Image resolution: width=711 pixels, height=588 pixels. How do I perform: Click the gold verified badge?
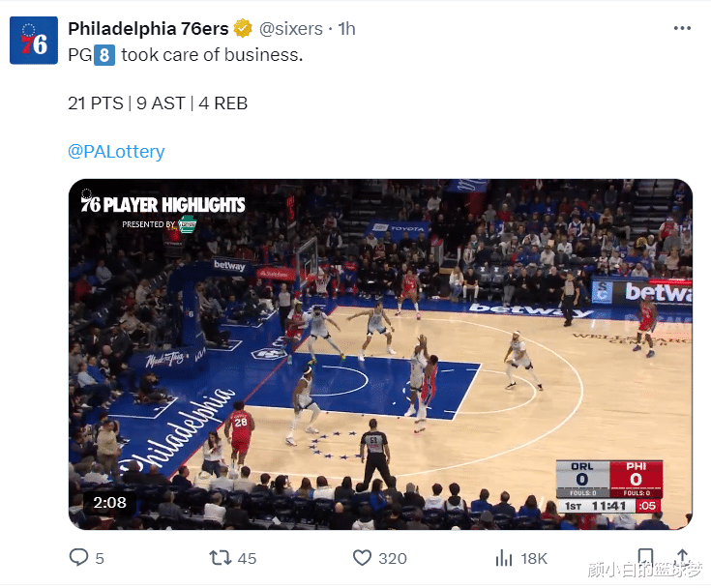[x=243, y=29]
